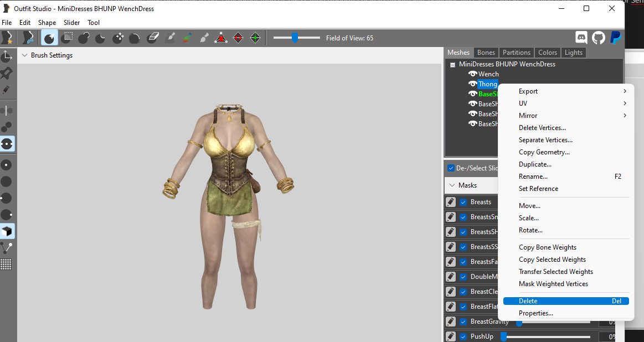Uncheck the Breasts slider checkbox
Viewport: 644px width, 342px height.
[463, 202]
